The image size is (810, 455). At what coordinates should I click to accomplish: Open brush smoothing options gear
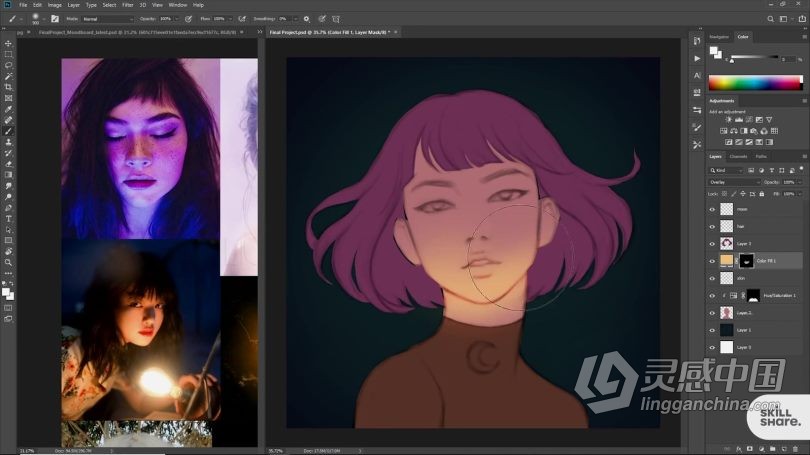tap(306, 19)
